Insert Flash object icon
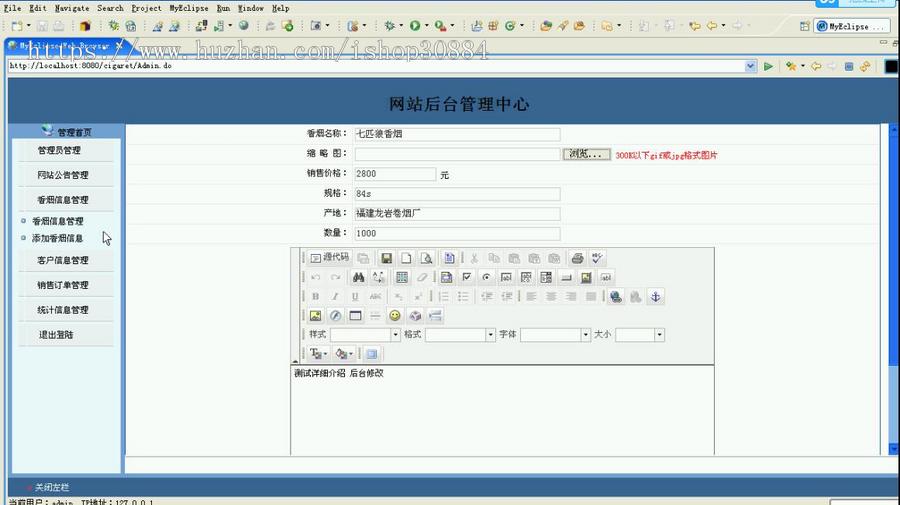The width and height of the screenshot is (900, 505). 335,316
